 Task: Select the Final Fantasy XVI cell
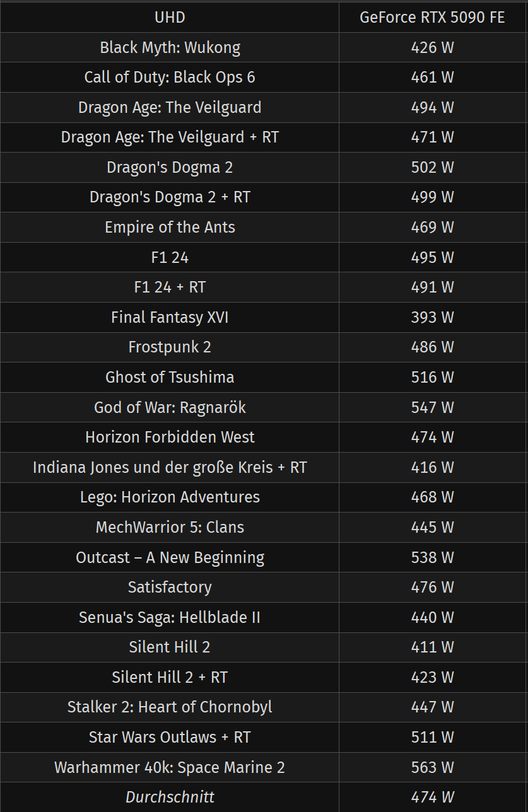[170, 317]
